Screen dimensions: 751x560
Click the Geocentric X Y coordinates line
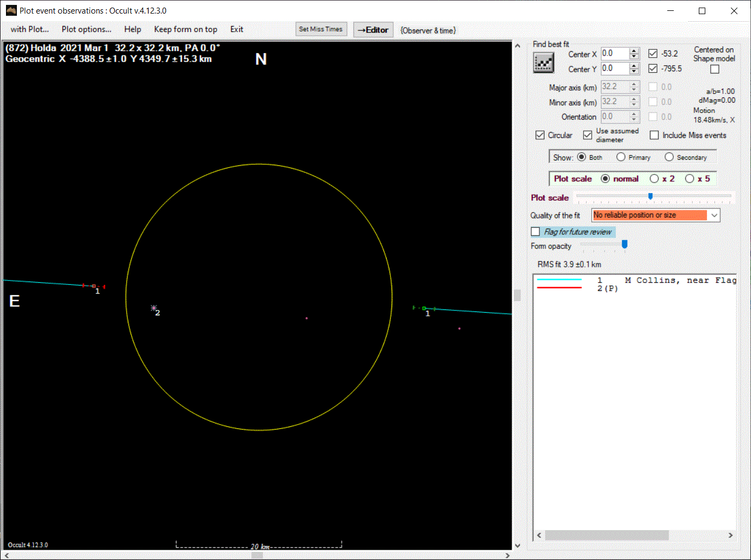(108, 59)
